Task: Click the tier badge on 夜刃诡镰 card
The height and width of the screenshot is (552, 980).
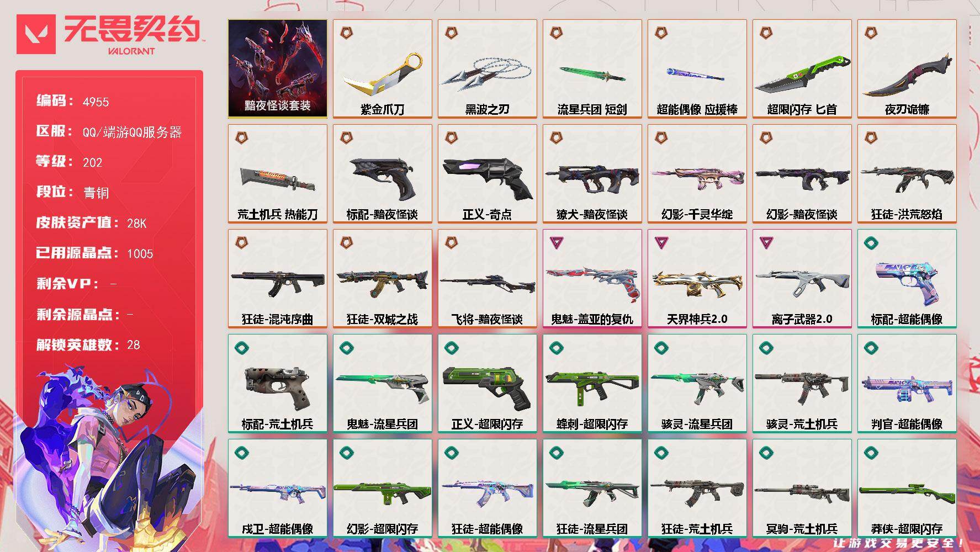Action: pyautogui.click(x=871, y=33)
